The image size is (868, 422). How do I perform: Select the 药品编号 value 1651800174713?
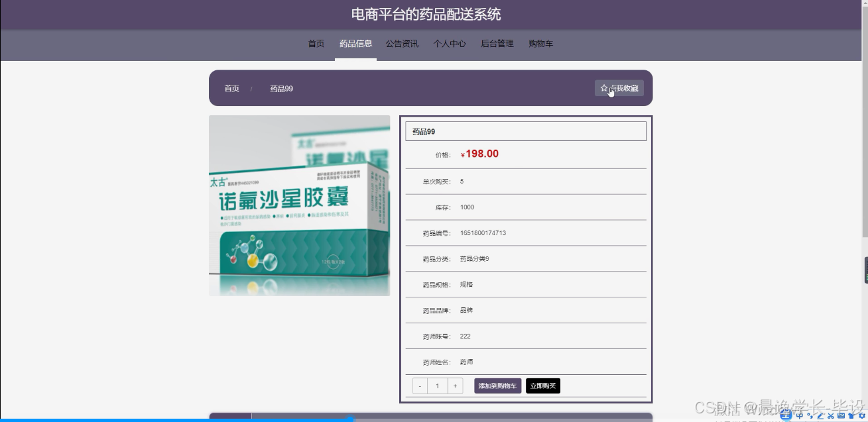[x=483, y=233]
